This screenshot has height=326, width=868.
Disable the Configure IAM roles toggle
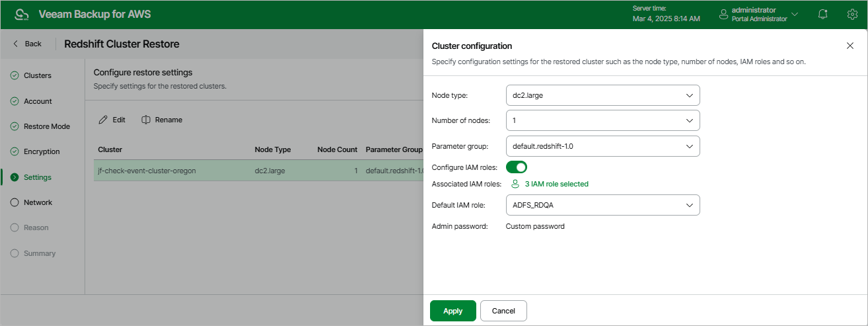[x=517, y=167]
